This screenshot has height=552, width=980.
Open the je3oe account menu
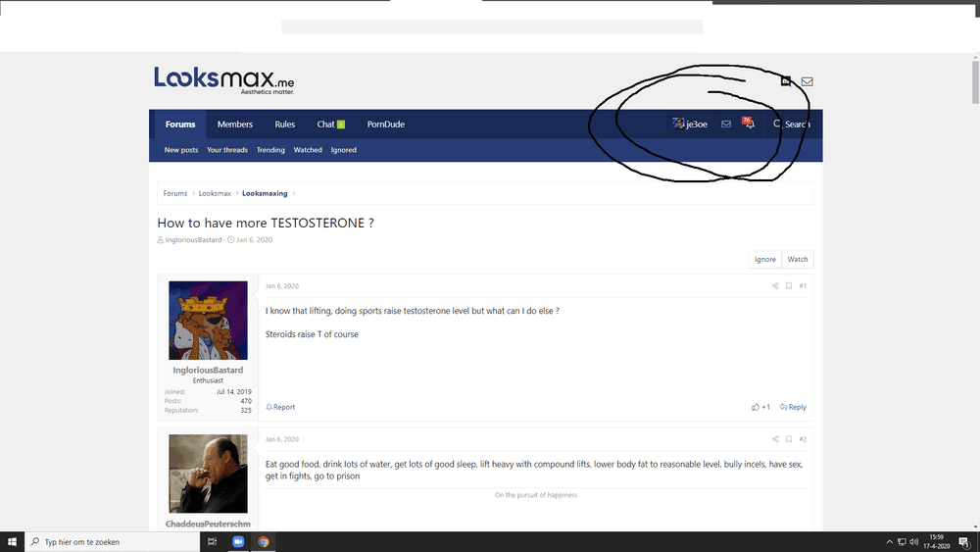click(690, 124)
